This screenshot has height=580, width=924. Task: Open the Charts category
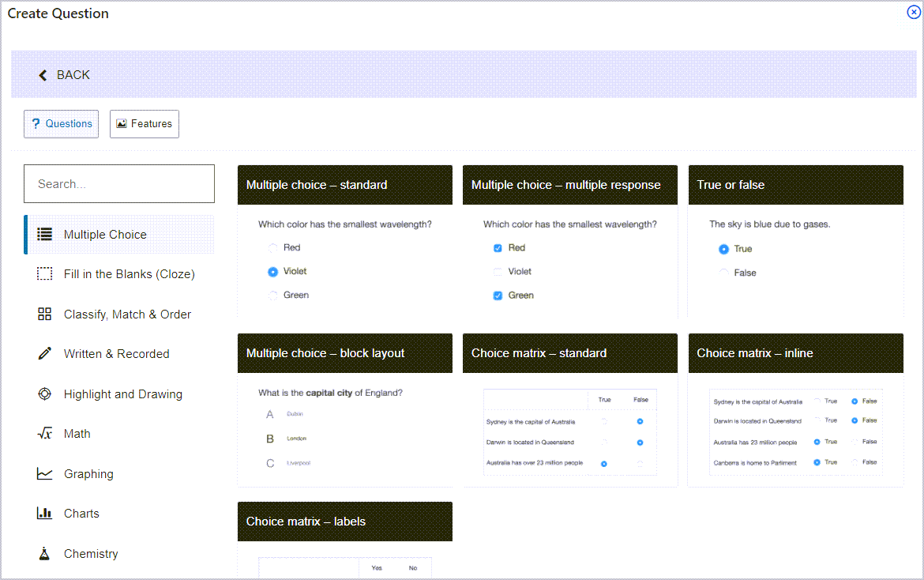[x=119, y=514]
